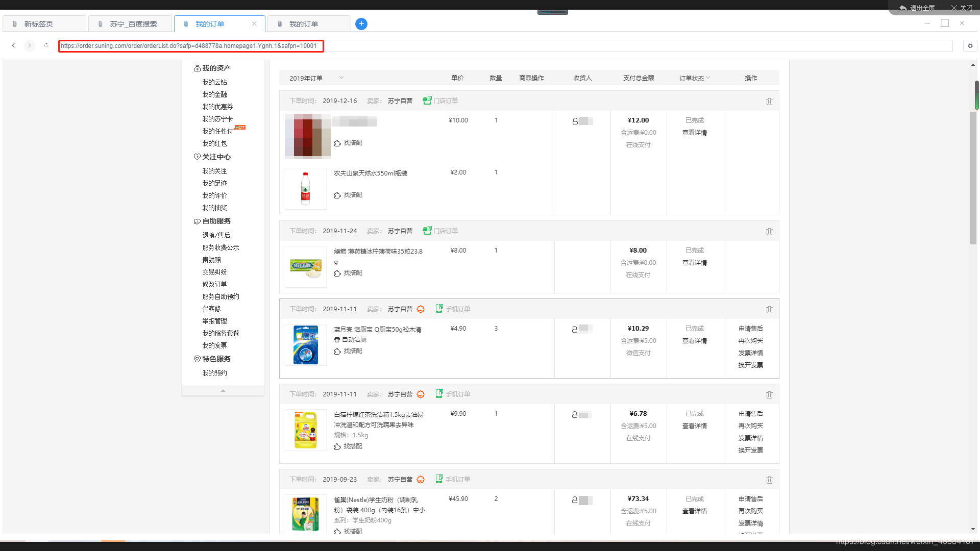
Task: Open 我的优惠券 in sidebar
Action: (x=217, y=107)
